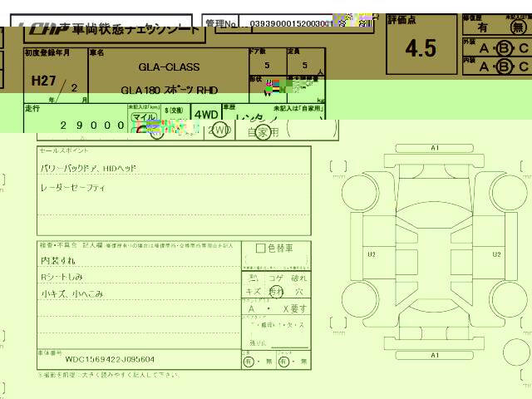
Task: Select the 'X要す' windshield option
Action: pos(294,308)
